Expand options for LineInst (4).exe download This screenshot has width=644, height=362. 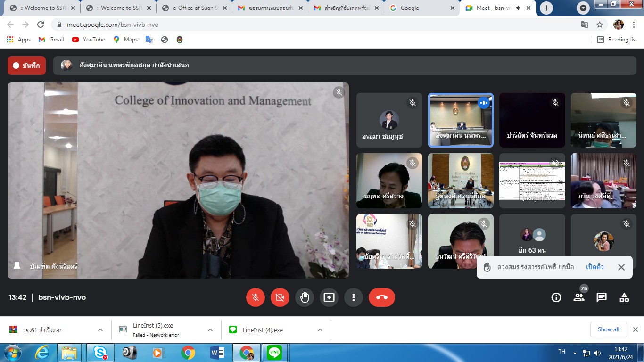[x=320, y=330]
